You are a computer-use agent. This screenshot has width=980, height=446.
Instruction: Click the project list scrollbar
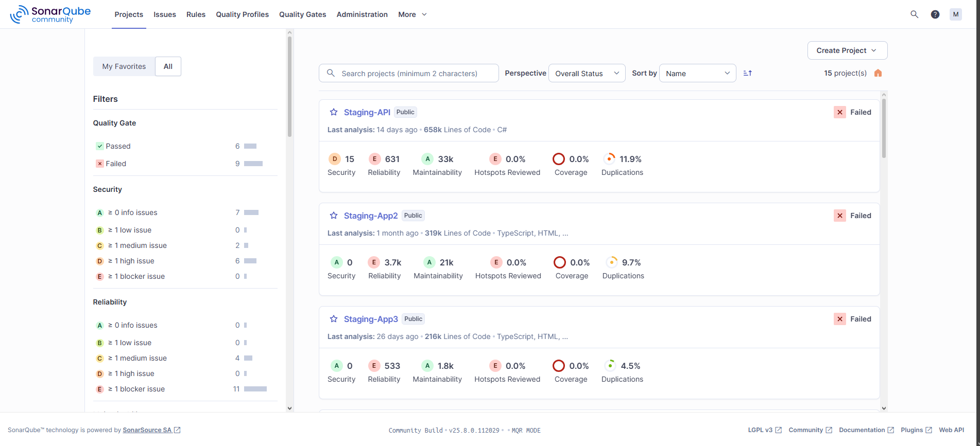pos(884,128)
